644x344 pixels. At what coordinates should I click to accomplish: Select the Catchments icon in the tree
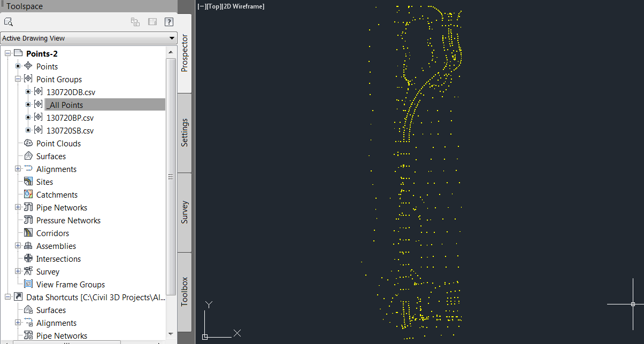pyautogui.click(x=29, y=194)
